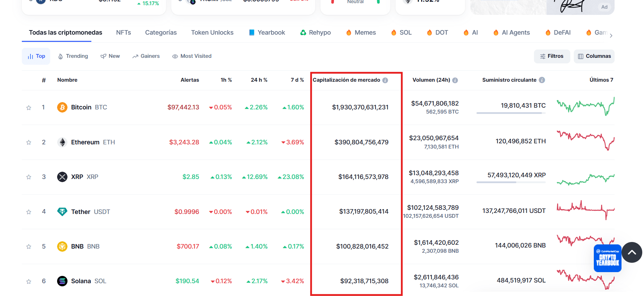Click Bitcoin price $97,442.13
This screenshot has height=296, width=644.
click(183, 107)
